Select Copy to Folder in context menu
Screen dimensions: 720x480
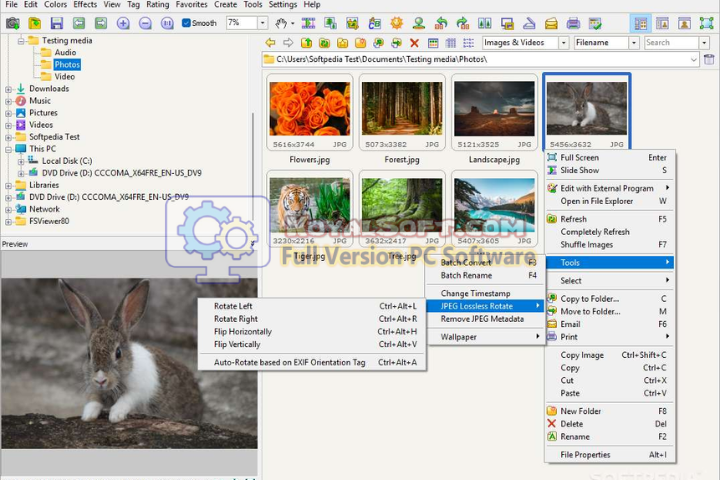click(x=610, y=299)
